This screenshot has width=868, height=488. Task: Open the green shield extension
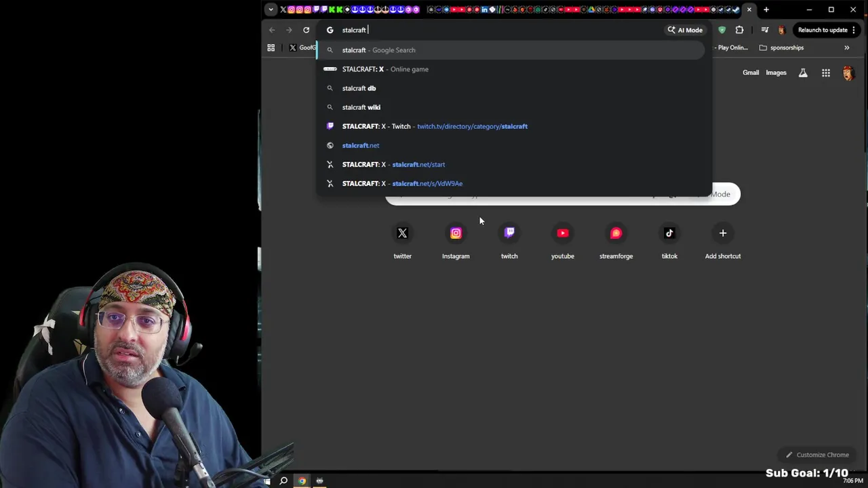(722, 30)
